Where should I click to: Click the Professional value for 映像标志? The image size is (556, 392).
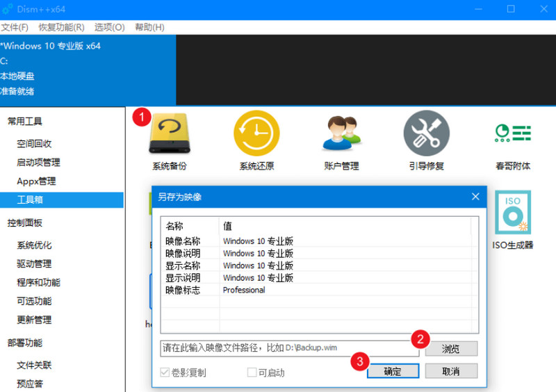click(244, 291)
